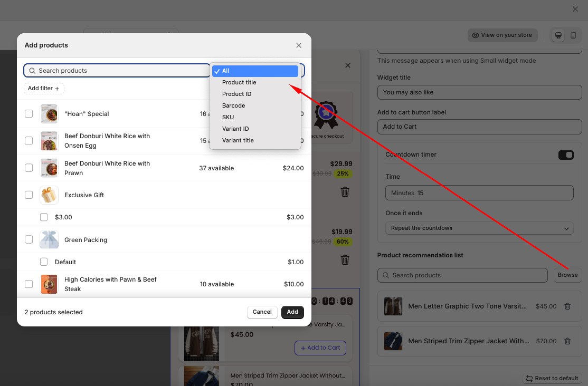Choose Product ID search option
This screenshot has width=588, height=386.
coord(255,94)
